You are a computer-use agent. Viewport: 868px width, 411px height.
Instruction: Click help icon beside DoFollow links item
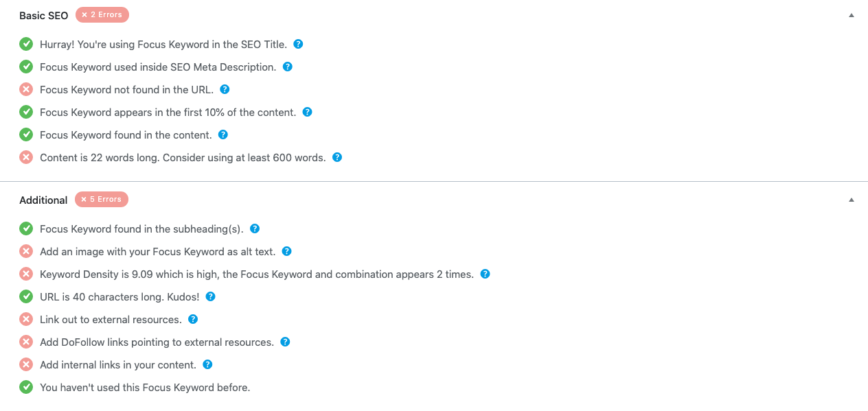coord(285,342)
